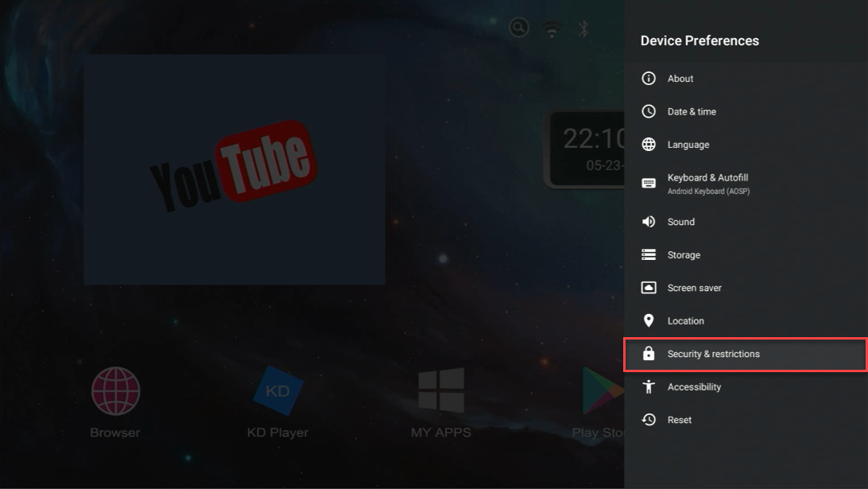Click the Android Keyboard (AOSP) subtitle
The image size is (868, 489).
[x=708, y=191]
